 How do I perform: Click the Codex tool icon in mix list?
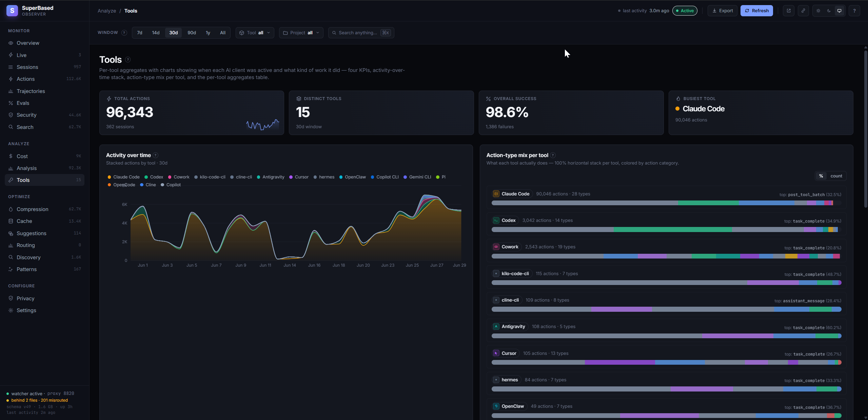[x=496, y=220]
